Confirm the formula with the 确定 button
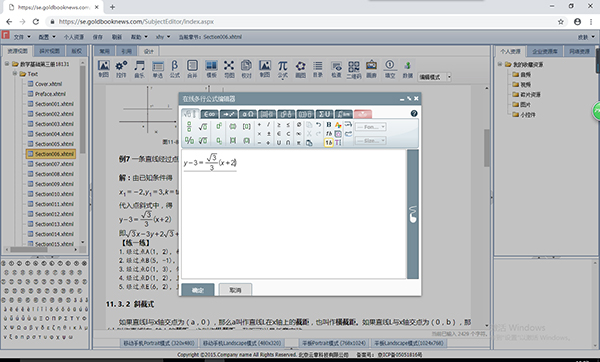Viewport: 600px width, 362px height. (198, 290)
